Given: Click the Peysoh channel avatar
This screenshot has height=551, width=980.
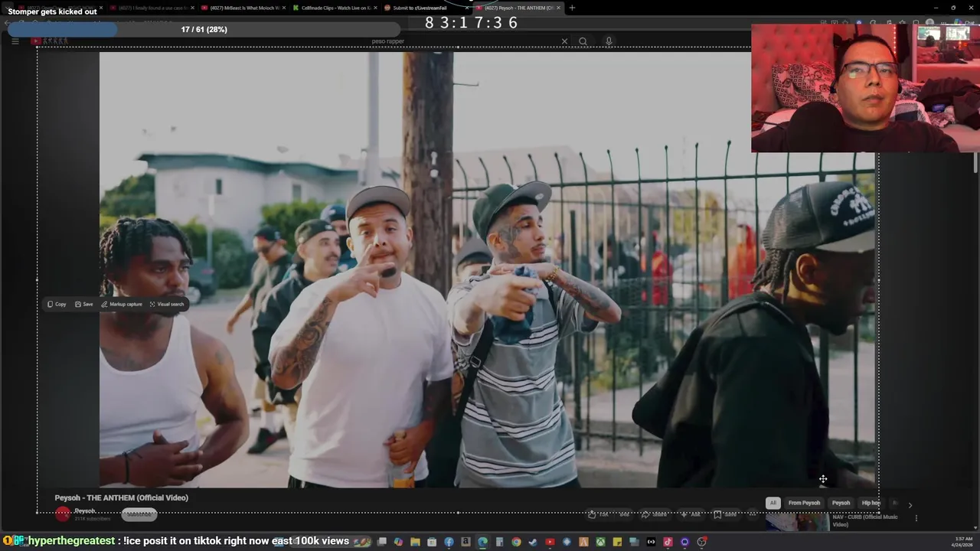Looking at the screenshot, I should [x=63, y=514].
